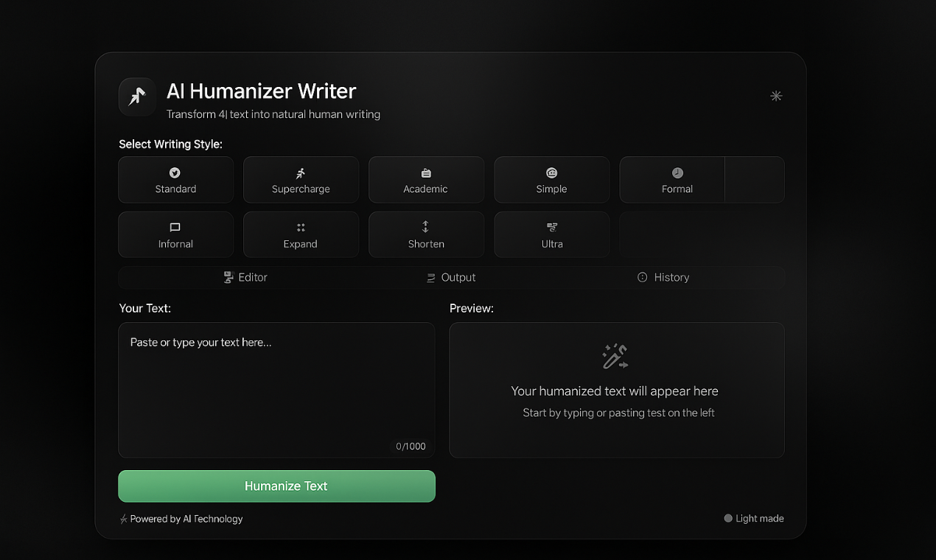Screen dimensions: 936x560
Task: Choose the Academic writing style
Action: (x=426, y=180)
